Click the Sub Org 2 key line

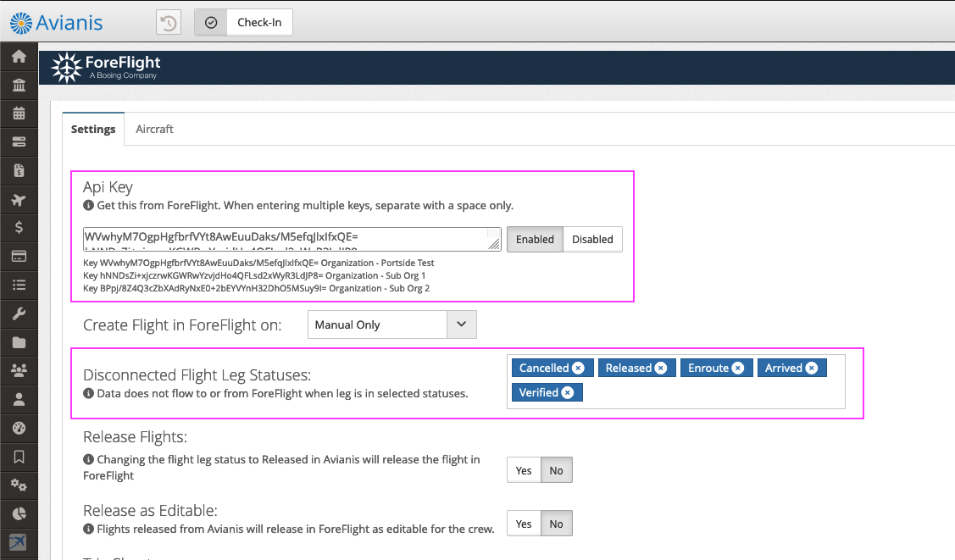click(x=257, y=289)
